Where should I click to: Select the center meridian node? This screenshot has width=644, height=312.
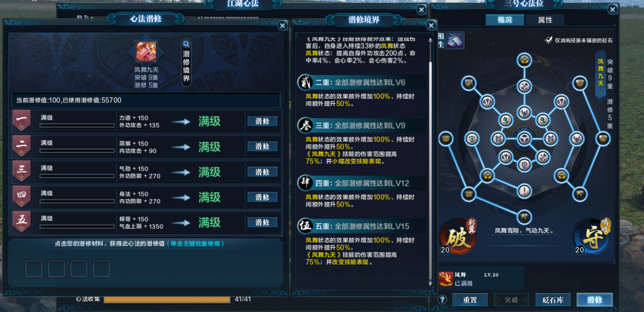525,138
